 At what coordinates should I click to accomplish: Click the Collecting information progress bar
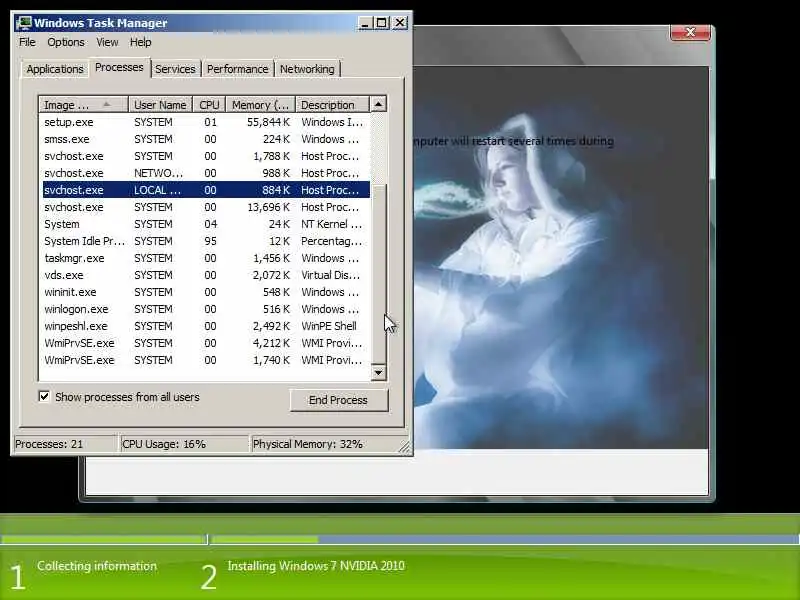click(x=104, y=539)
